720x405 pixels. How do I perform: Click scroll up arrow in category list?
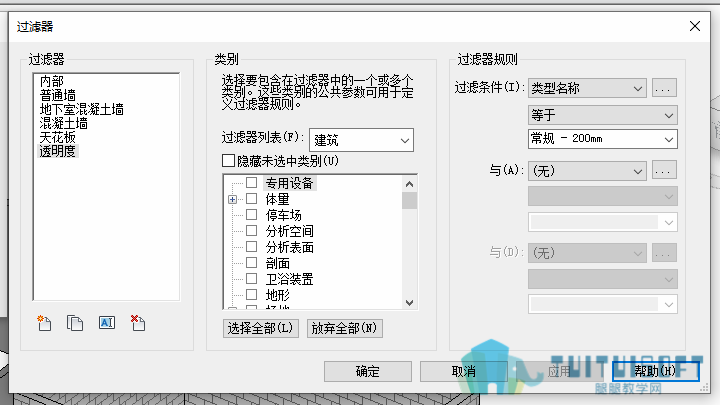(409, 185)
